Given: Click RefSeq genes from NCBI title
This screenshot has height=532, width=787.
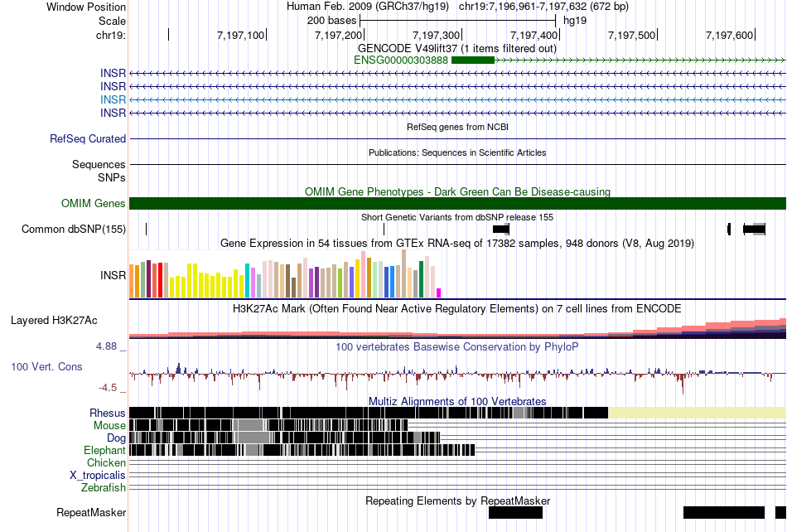Looking at the screenshot, I should pos(457,127).
